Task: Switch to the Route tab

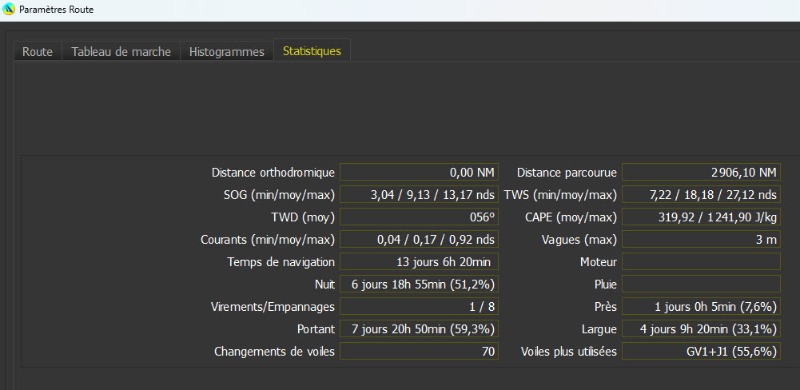Action: [38, 52]
